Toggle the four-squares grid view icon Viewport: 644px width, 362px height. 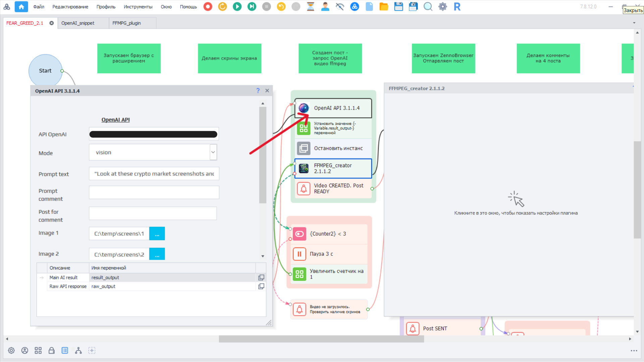[x=38, y=351]
